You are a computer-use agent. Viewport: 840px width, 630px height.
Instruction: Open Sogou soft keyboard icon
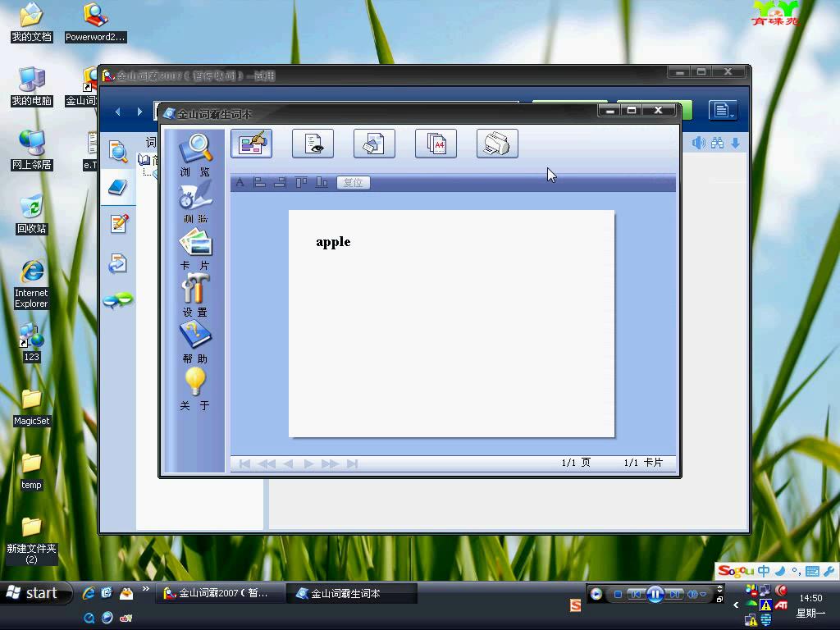(812, 571)
